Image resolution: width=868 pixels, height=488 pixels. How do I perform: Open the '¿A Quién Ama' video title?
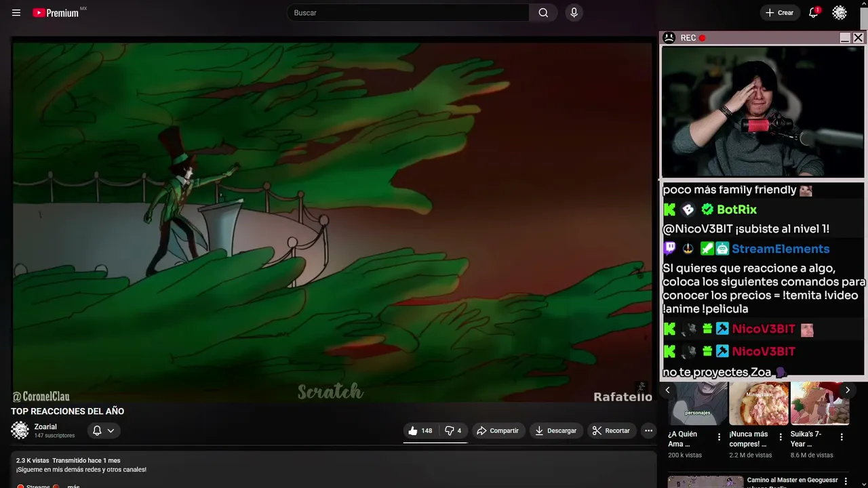click(684, 439)
